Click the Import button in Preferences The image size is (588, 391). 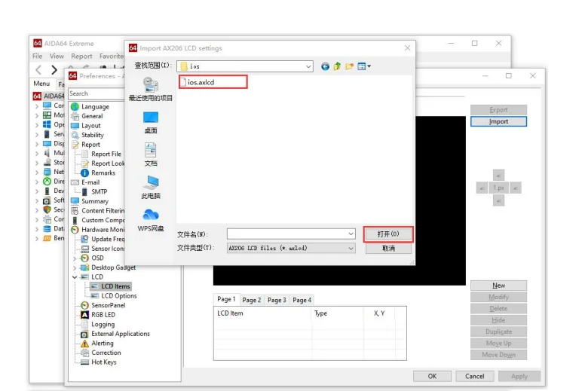(x=498, y=121)
